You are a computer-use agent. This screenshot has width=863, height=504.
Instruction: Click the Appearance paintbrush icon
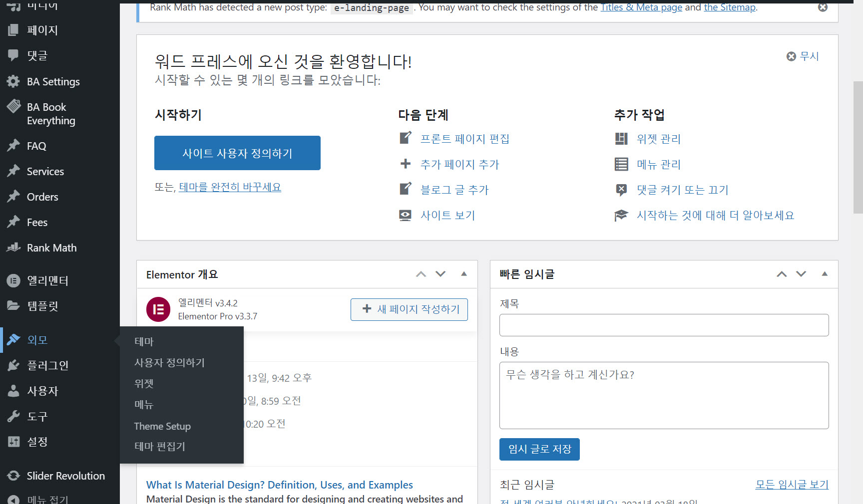[13, 340]
